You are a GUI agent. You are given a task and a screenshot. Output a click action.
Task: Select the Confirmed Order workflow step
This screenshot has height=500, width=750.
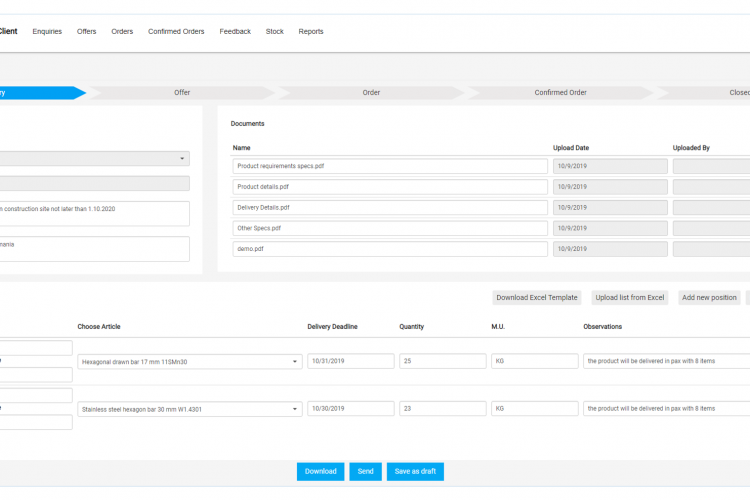[560, 93]
